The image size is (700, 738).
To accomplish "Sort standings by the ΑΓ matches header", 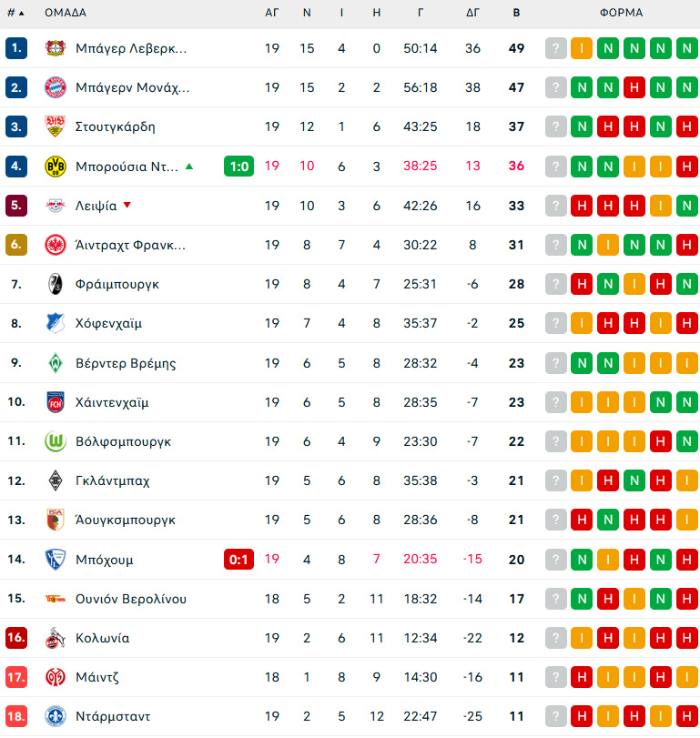I will (271, 13).
